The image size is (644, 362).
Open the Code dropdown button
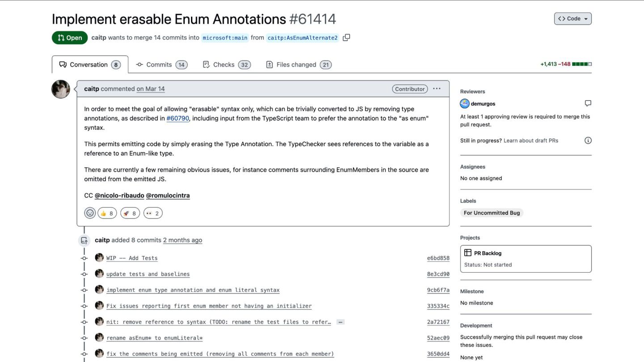[x=572, y=19]
